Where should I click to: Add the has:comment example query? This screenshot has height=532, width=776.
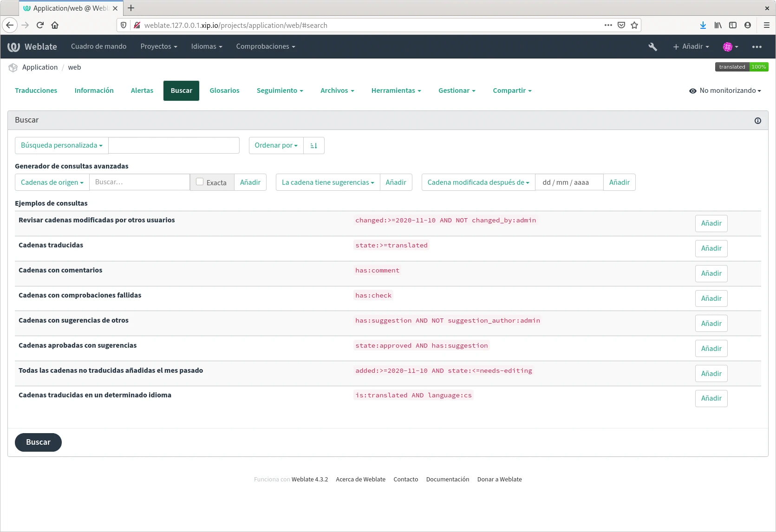(x=711, y=274)
